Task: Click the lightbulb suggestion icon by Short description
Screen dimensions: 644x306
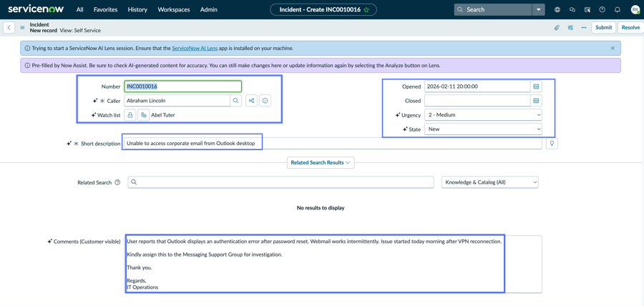Action: coord(552,143)
